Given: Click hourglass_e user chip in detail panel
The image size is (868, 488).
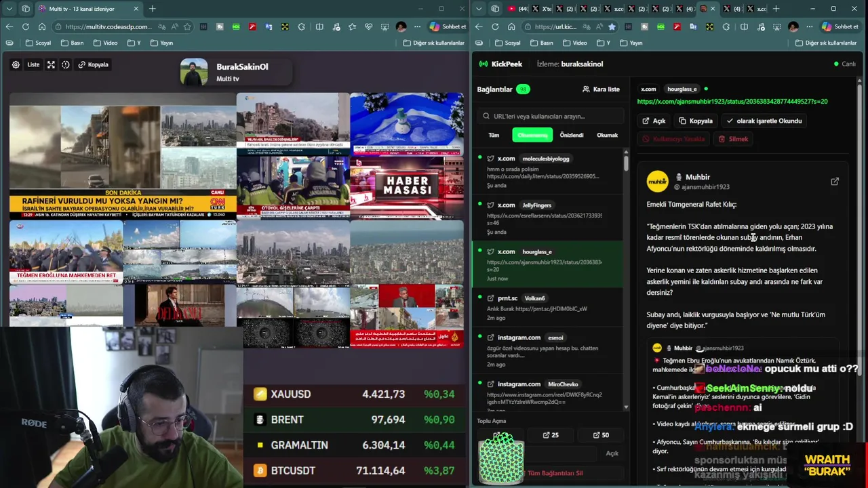Looking at the screenshot, I should click(682, 89).
